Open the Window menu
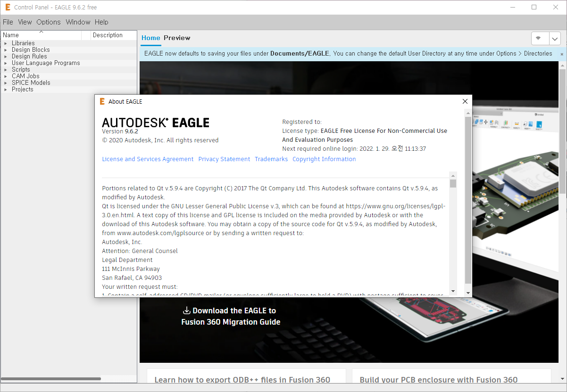Image resolution: width=567 pixels, height=392 pixels. point(78,22)
